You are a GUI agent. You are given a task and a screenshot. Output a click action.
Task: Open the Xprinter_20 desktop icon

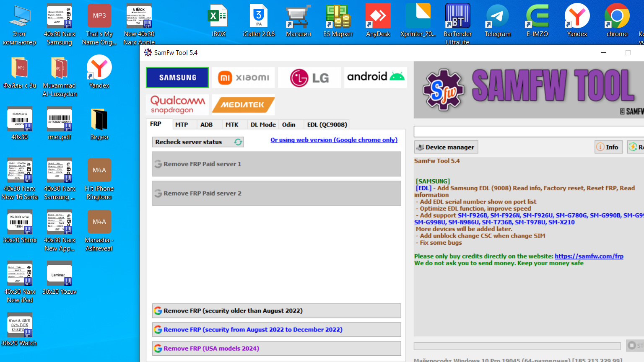[418, 21]
